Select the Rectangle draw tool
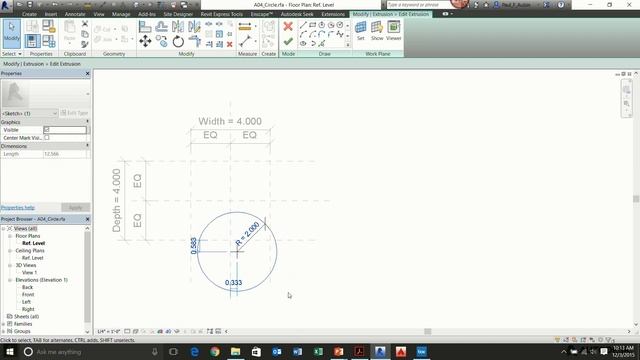Screen dimensions: 640x360 tap(313, 25)
